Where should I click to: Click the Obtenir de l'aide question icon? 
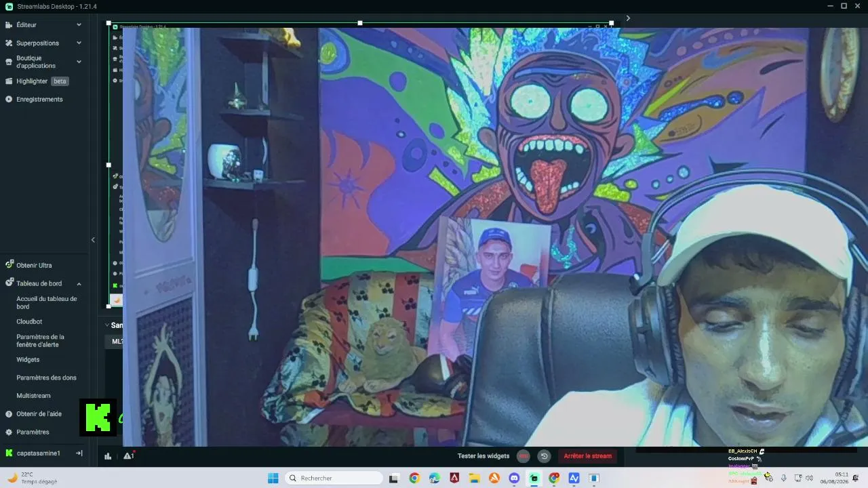(x=9, y=414)
